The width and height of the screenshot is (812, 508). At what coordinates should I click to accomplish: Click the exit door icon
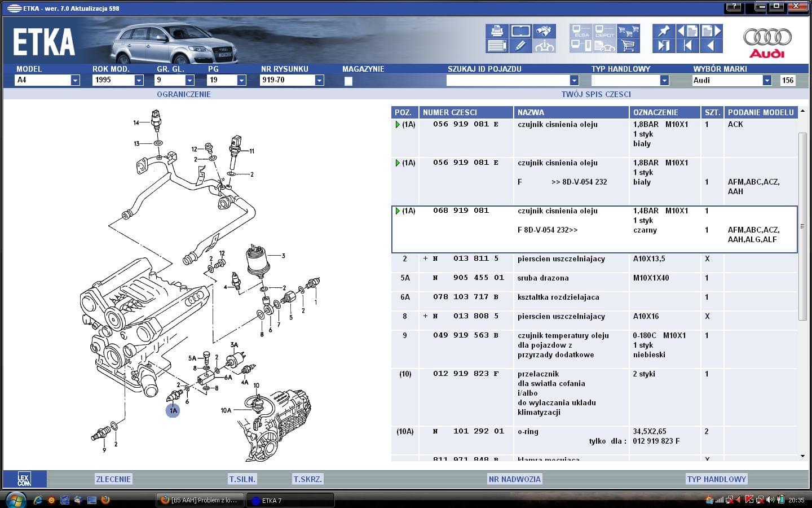tap(664, 46)
